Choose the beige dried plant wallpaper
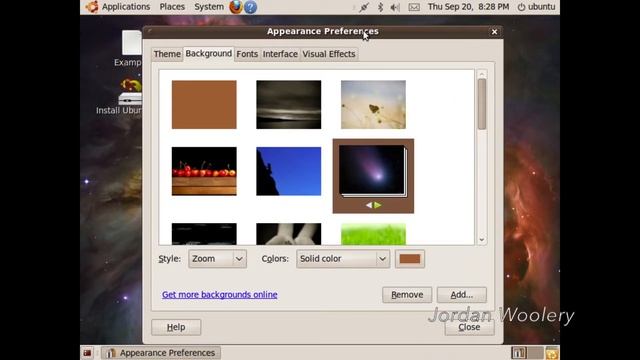Screen dimensions: 640x360 373,104
